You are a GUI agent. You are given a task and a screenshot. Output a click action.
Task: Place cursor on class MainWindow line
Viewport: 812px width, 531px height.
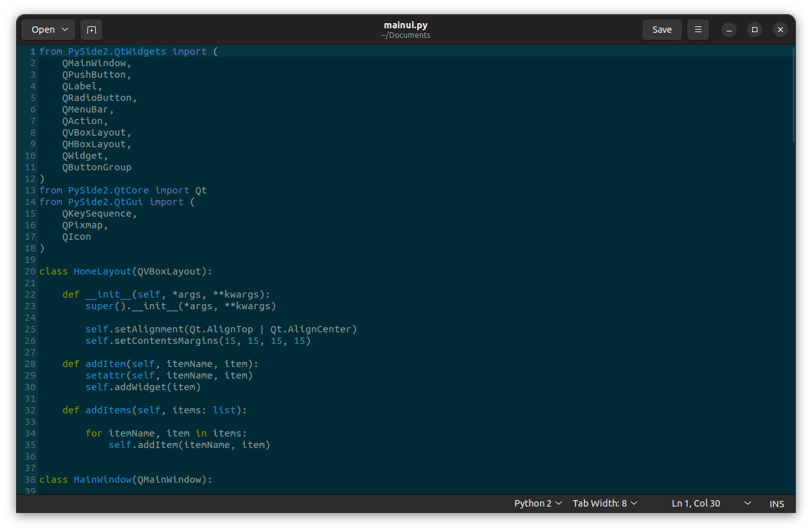pos(125,480)
